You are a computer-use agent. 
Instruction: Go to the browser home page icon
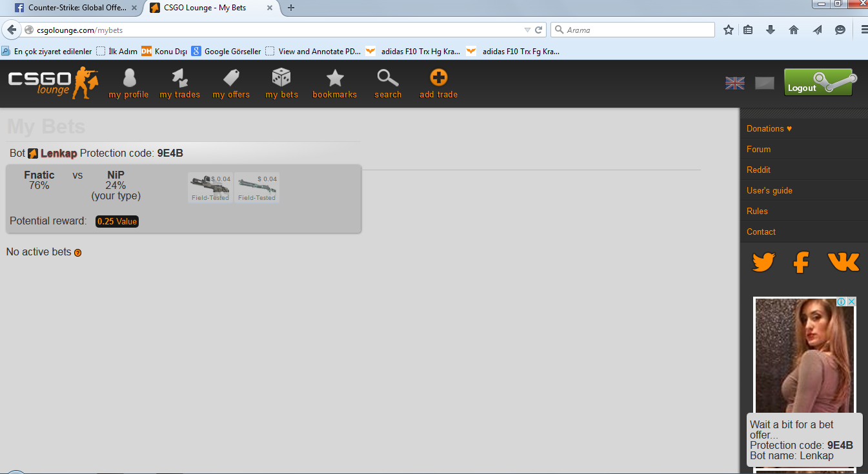point(794,30)
